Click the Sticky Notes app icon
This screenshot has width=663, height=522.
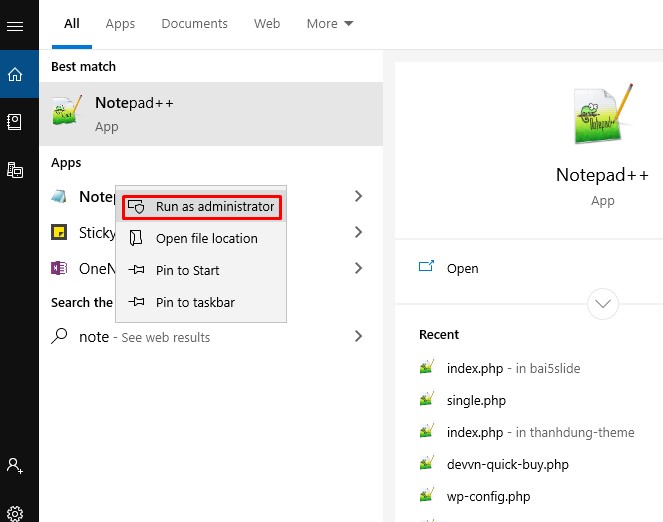[60, 233]
